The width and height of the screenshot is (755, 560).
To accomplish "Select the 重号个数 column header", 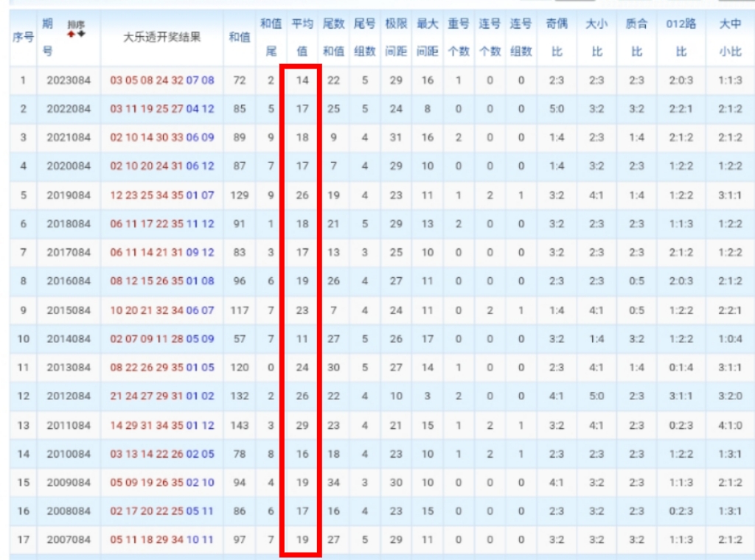I will [459, 37].
